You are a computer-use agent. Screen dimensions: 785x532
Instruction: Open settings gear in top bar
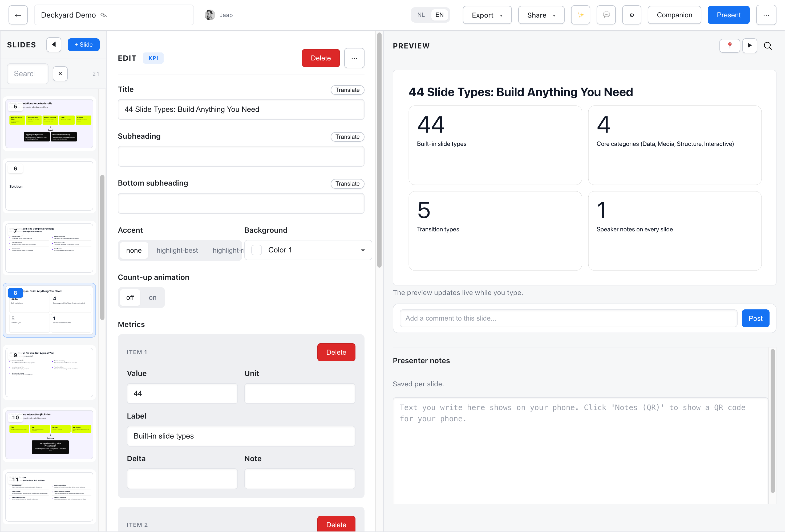[632, 15]
